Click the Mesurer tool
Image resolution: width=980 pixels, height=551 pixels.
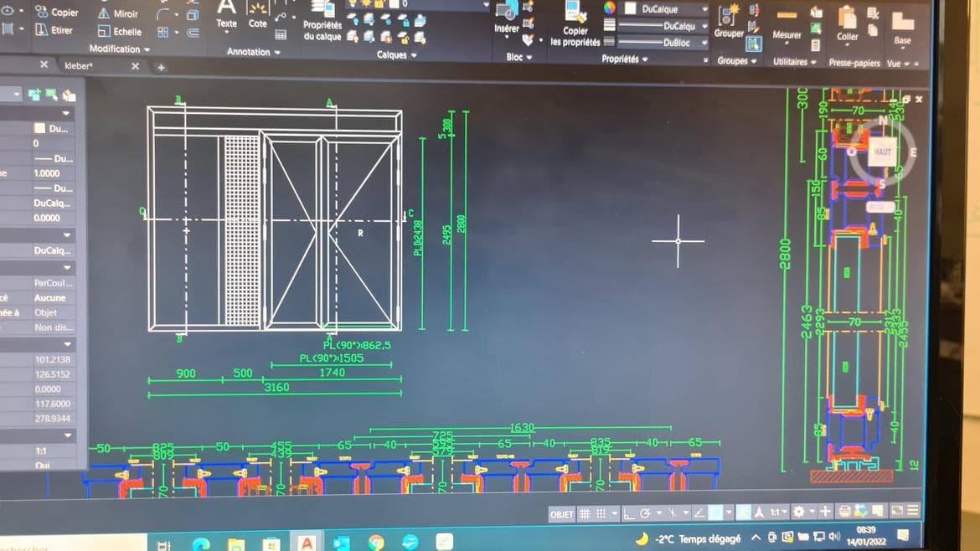click(787, 25)
